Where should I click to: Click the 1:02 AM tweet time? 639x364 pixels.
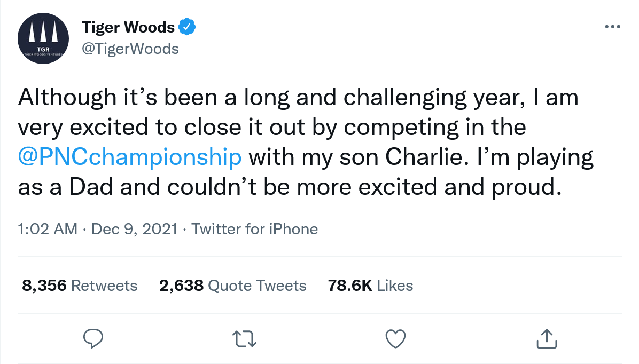[47, 230]
